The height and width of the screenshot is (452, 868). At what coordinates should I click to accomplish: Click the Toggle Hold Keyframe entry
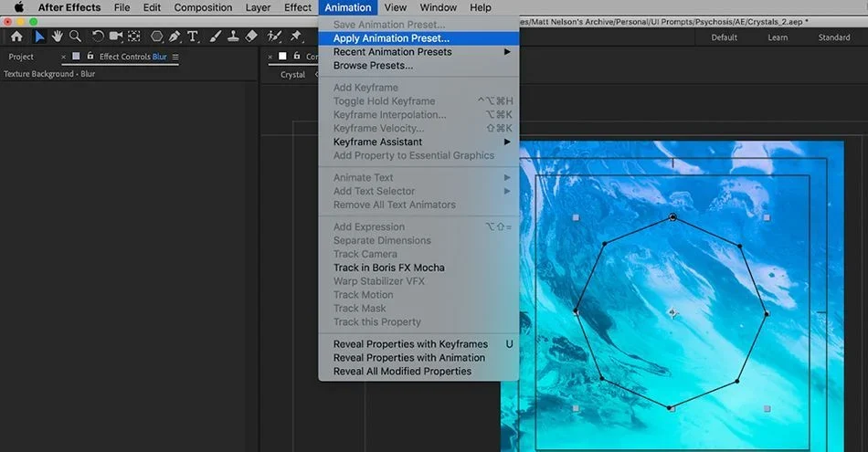pyautogui.click(x=418, y=101)
